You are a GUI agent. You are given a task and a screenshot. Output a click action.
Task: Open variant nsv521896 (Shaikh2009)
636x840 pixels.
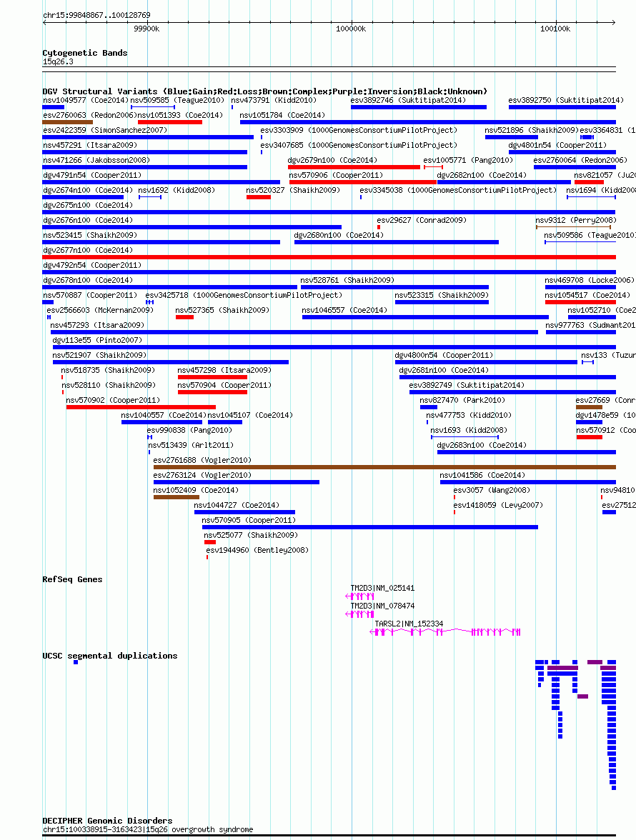pyautogui.click(x=511, y=137)
